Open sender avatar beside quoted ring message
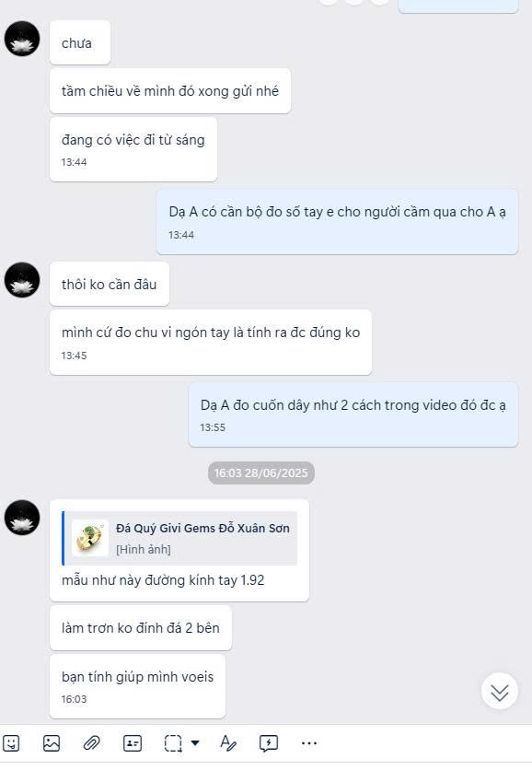Viewport: 532px width, 770px height. (22, 518)
